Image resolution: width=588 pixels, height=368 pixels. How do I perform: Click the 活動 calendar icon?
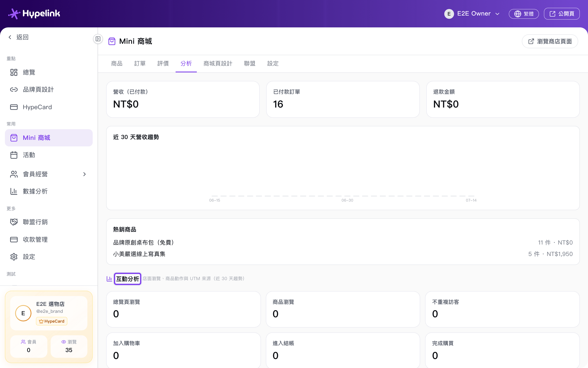14,155
